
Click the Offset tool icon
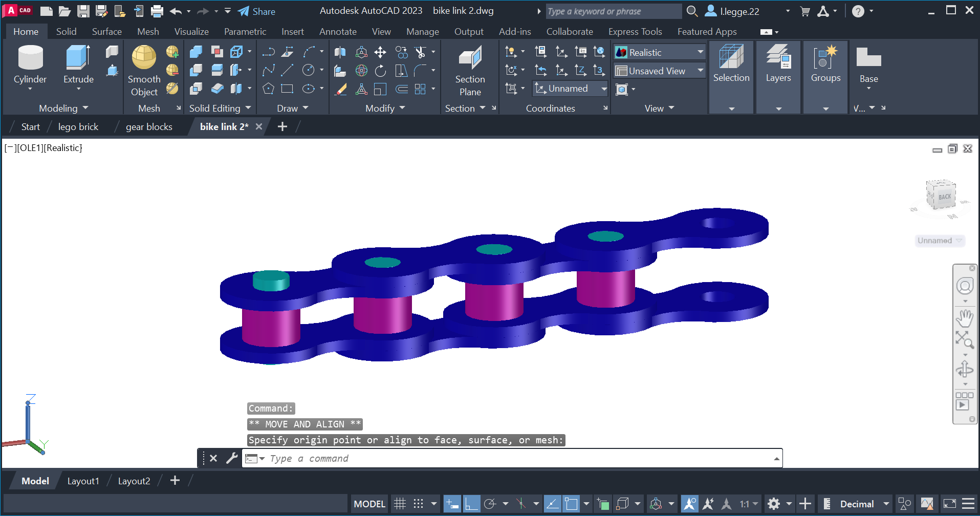(x=402, y=89)
